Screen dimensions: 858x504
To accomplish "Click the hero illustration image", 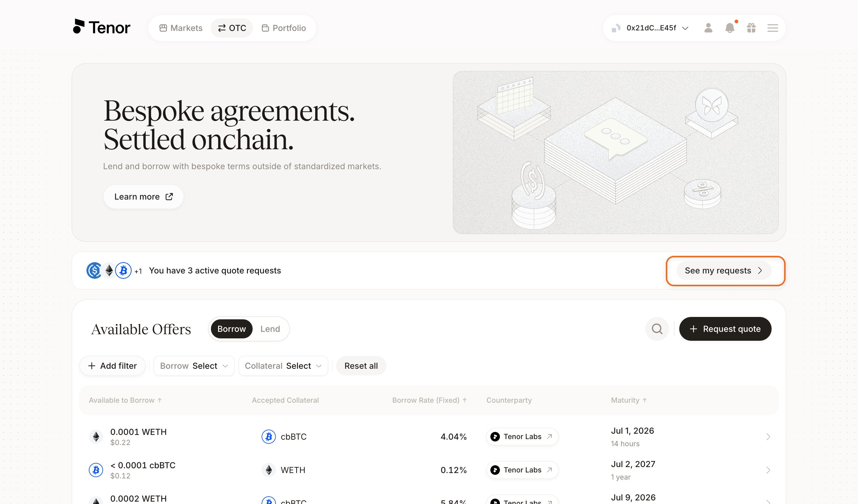I will (x=615, y=152).
